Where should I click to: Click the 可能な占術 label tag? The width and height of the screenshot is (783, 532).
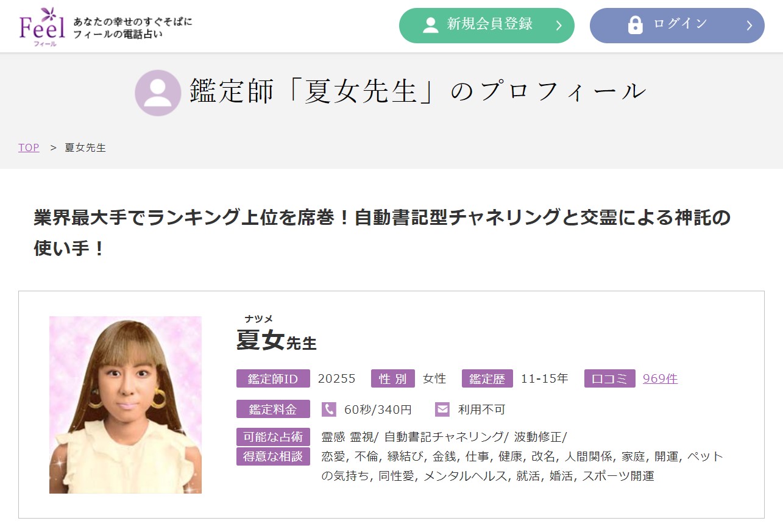tap(273, 437)
